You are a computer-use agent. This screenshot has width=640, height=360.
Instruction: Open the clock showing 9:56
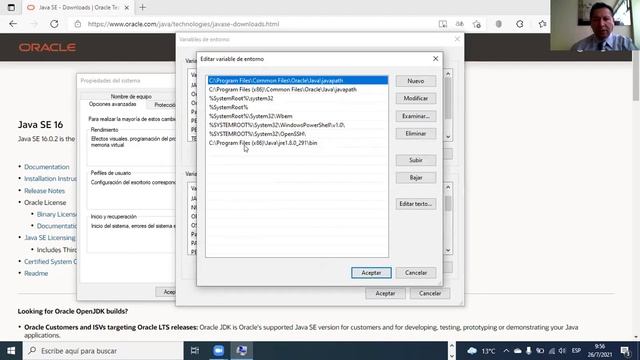600,351
